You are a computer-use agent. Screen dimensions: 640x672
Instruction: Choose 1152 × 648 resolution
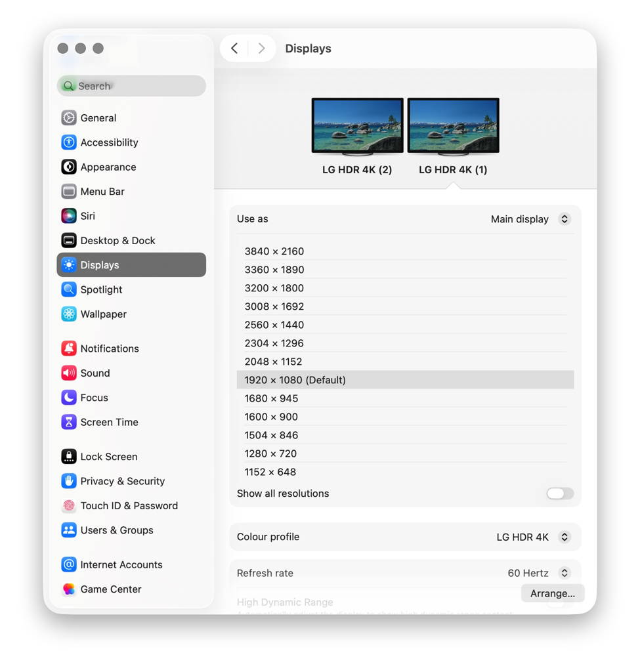point(405,472)
